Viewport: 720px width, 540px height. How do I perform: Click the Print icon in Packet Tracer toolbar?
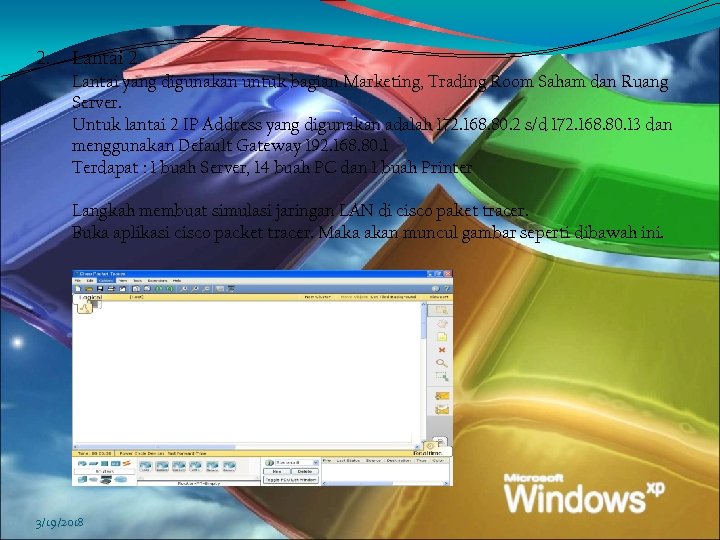(111, 289)
